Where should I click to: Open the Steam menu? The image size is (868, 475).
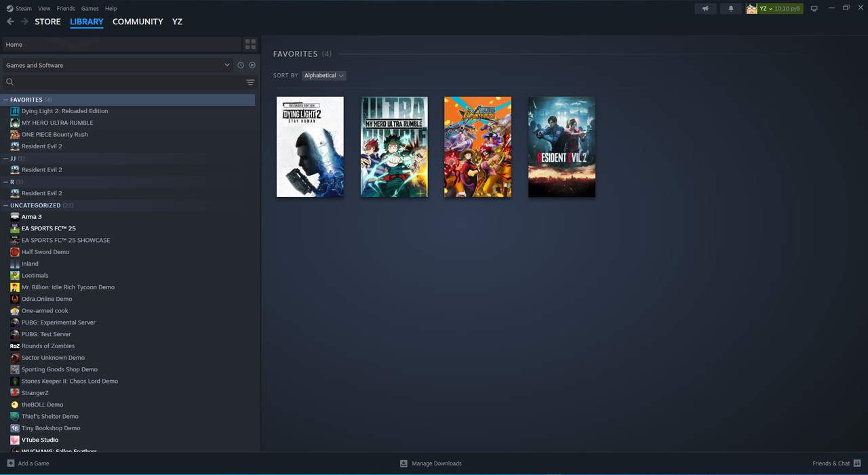(x=19, y=9)
